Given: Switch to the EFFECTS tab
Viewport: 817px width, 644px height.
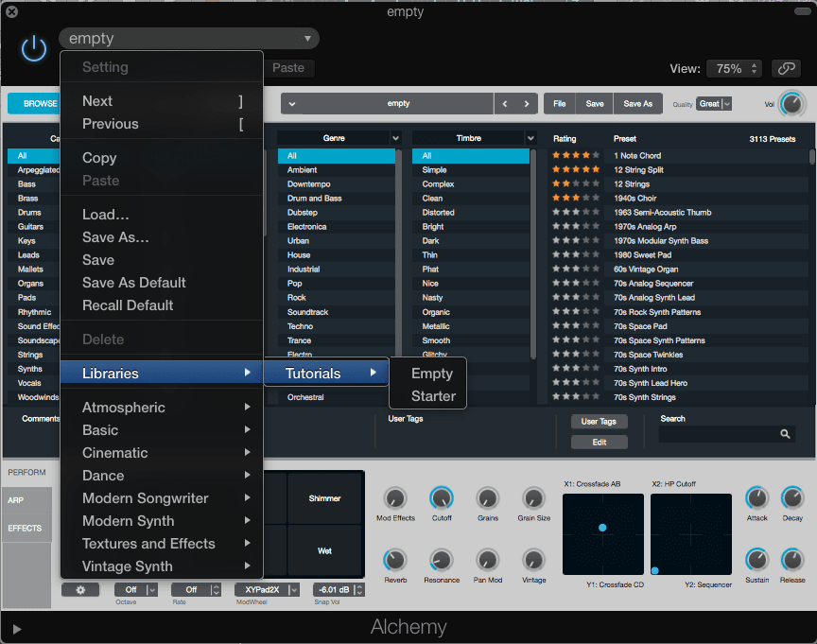Looking at the screenshot, I should (26, 529).
